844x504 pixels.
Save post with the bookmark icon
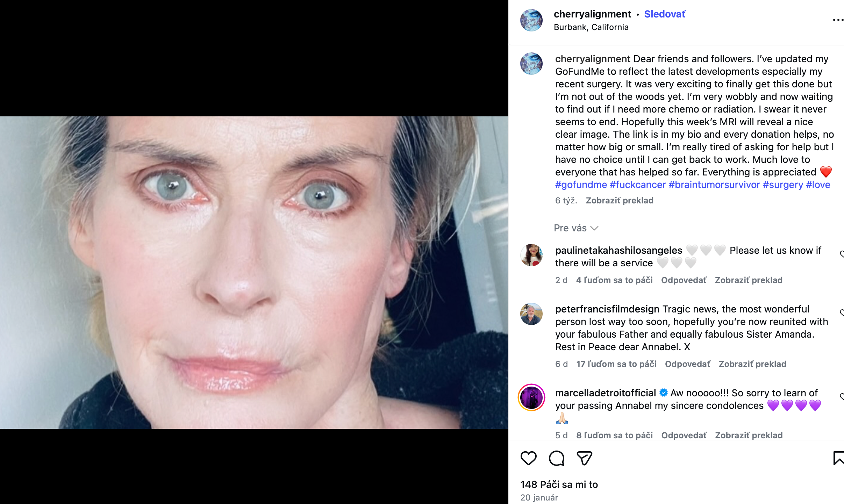pyautogui.click(x=838, y=458)
